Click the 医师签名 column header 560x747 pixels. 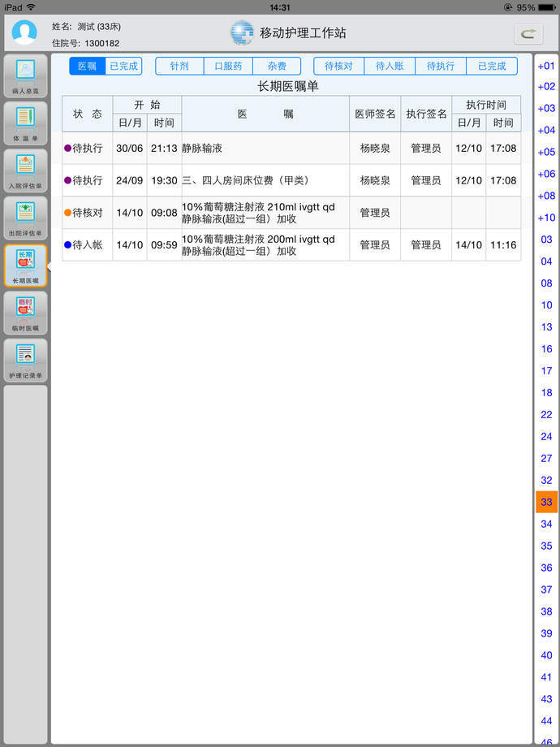[375, 114]
